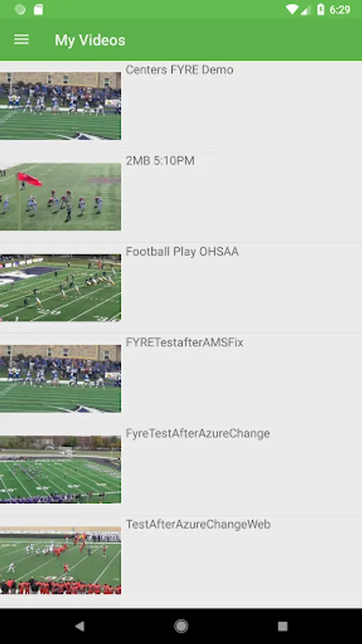Play the 2MB 5:10PM video thumbnail

point(60,197)
